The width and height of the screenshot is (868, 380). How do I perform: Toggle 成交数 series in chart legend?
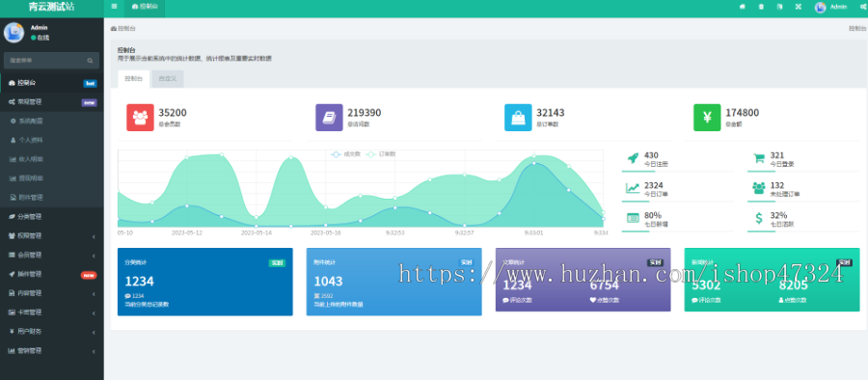coord(346,154)
